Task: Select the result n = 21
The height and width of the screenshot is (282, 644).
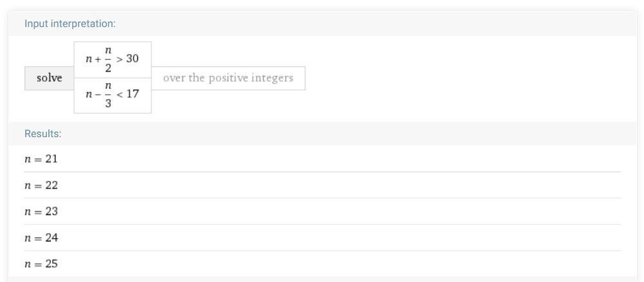Action: click(41, 159)
